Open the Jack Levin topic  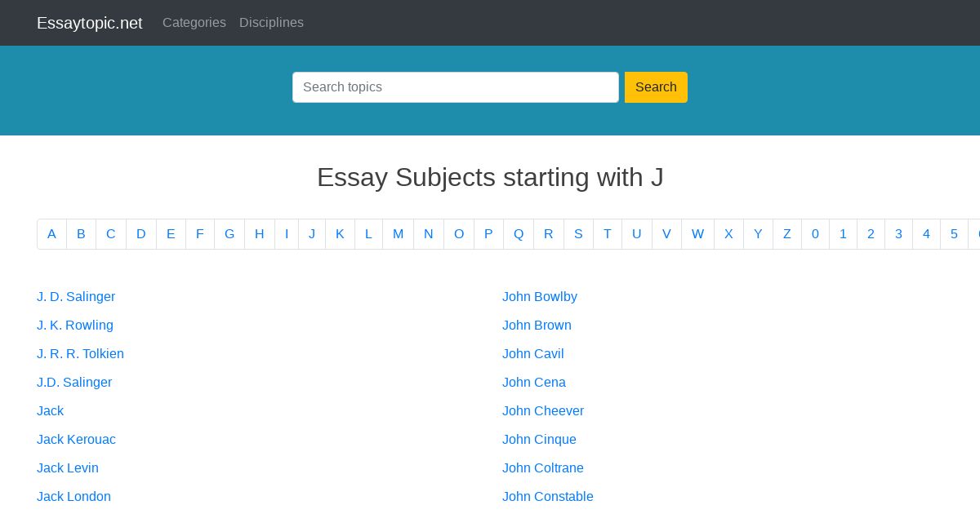68,468
